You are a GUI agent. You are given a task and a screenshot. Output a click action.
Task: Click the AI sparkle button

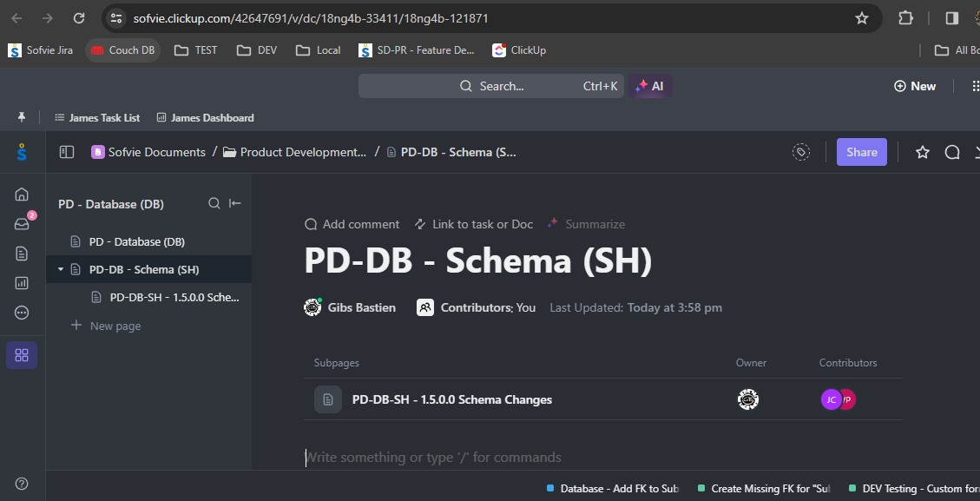click(x=650, y=86)
